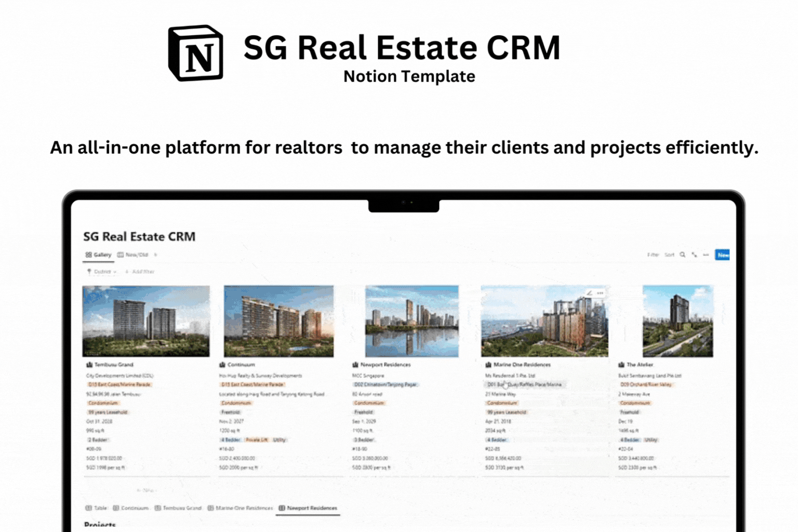Image resolution: width=798 pixels, height=532 pixels.
Task: Open the Tembusu Grand tab in lower section
Action: 178,508
